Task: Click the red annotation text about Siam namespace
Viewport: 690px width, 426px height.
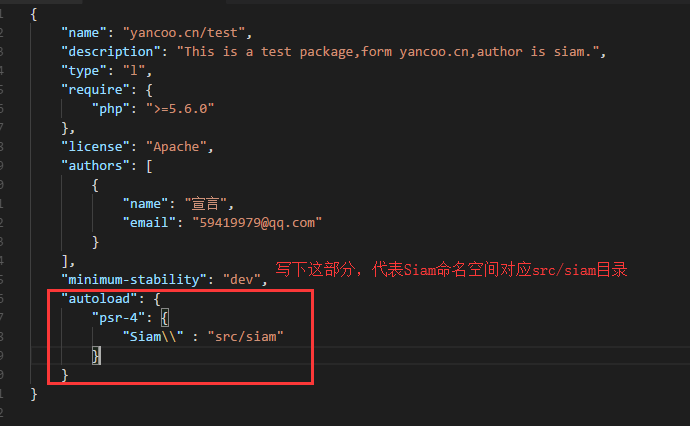Action: tap(451, 270)
